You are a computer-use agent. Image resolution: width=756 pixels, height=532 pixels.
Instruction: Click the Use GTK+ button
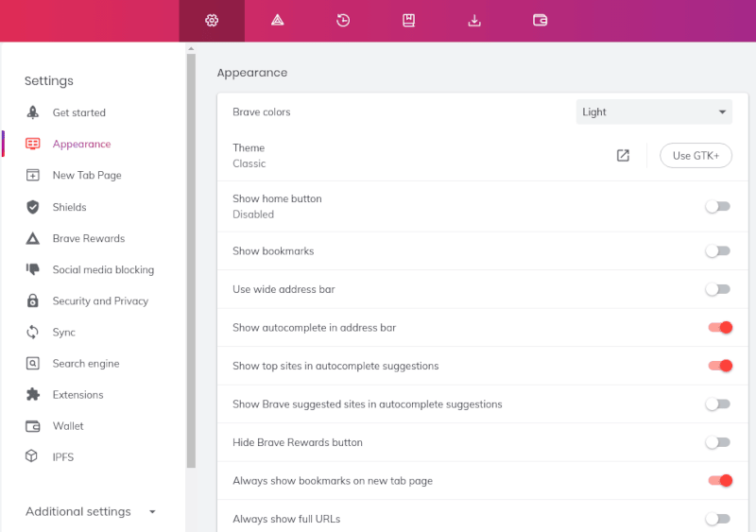pos(696,156)
